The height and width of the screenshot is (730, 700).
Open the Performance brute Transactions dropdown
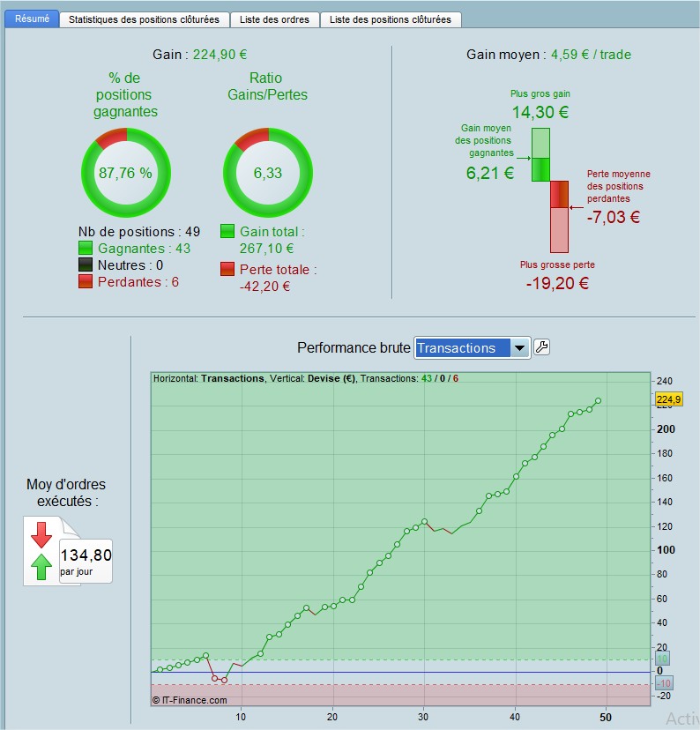pyautogui.click(x=472, y=347)
